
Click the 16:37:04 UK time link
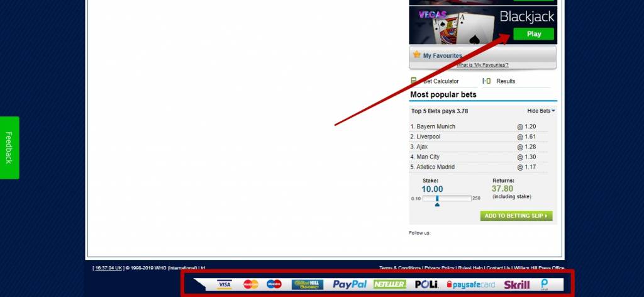[x=108, y=268]
